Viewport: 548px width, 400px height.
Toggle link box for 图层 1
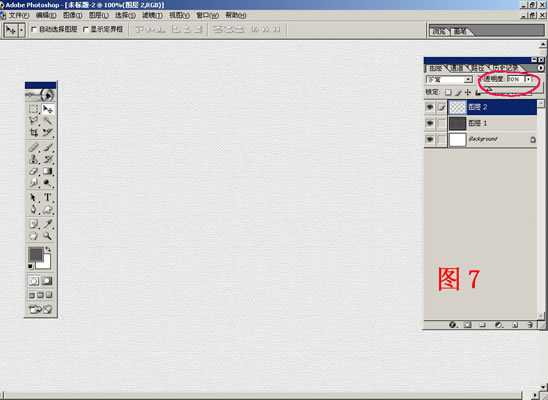[x=442, y=123]
